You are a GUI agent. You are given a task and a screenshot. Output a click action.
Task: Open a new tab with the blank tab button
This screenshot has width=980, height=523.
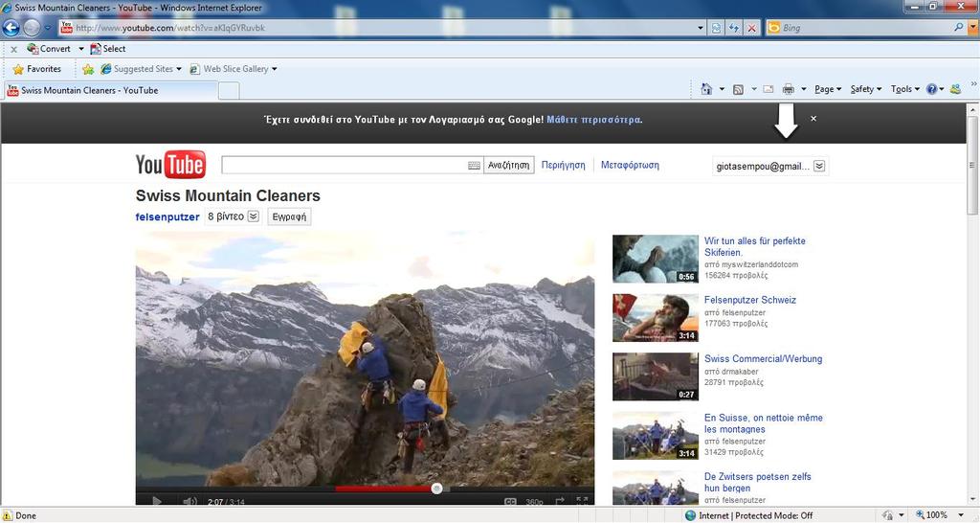(x=229, y=91)
